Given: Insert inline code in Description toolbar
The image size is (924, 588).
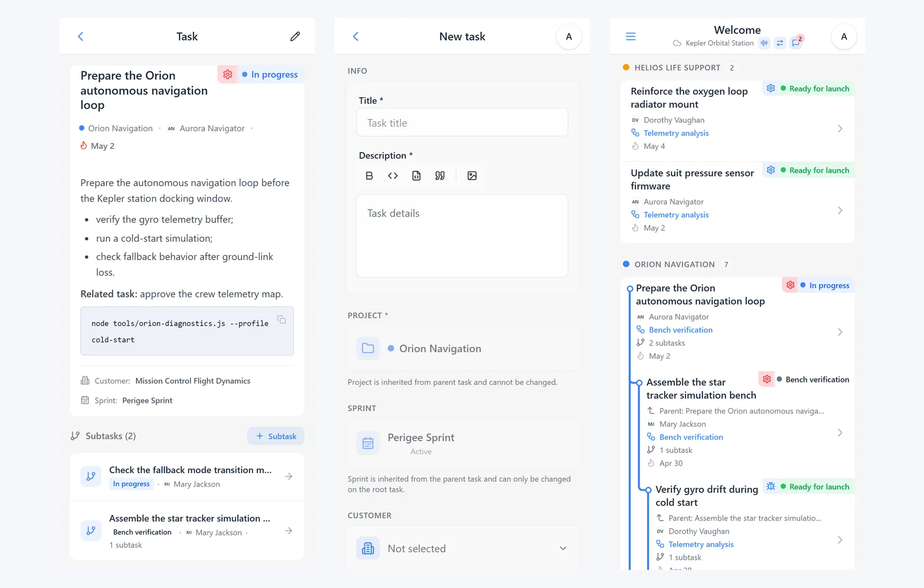Looking at the screenshot, I should pyautogui.click(x=393, y=176).
